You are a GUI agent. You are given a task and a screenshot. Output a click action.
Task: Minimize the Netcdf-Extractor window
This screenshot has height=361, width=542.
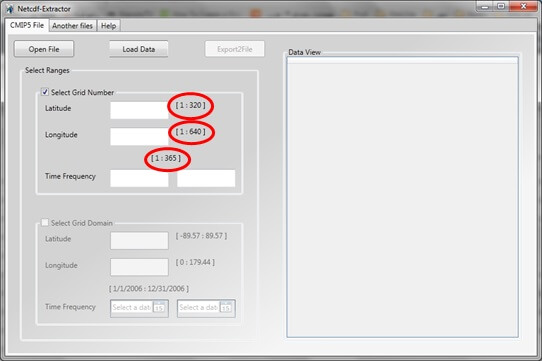pyautogui.click(x=485, y=6)
